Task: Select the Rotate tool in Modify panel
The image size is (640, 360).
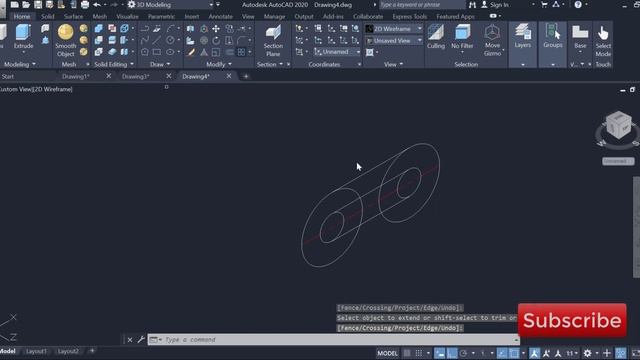Action: (x=216, y=40)
